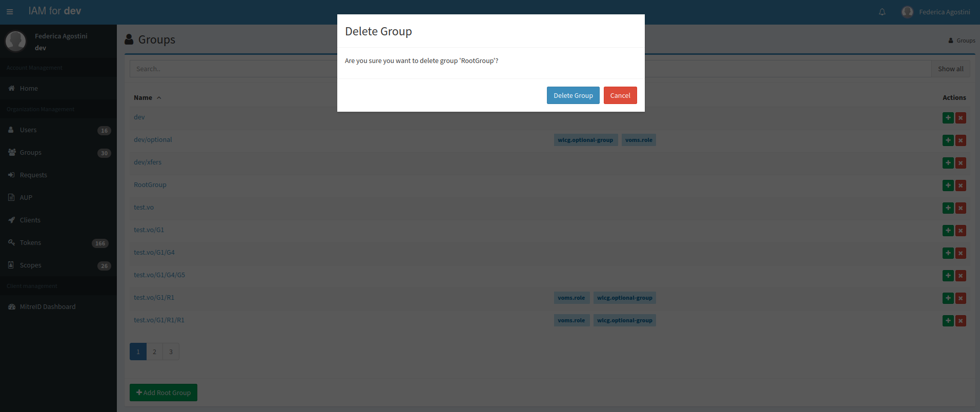Delete icon for dev/xfers group

click(x=961, y=163)
